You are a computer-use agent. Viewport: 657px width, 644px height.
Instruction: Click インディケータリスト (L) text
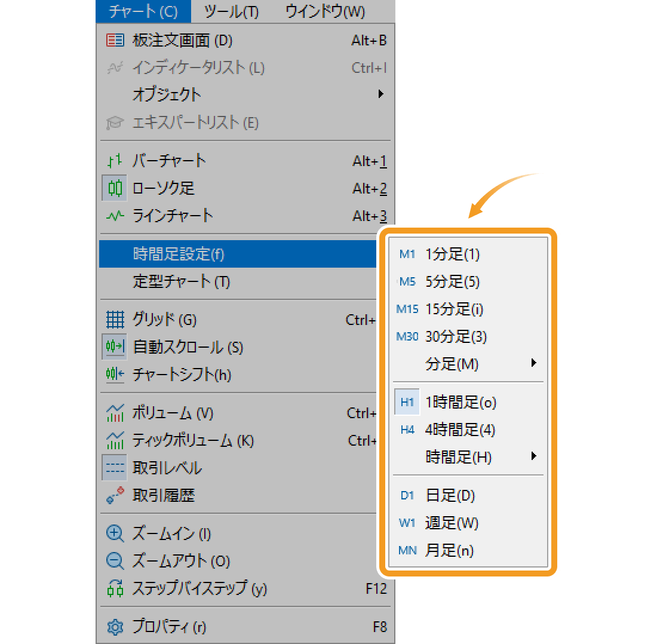[199, 68]
